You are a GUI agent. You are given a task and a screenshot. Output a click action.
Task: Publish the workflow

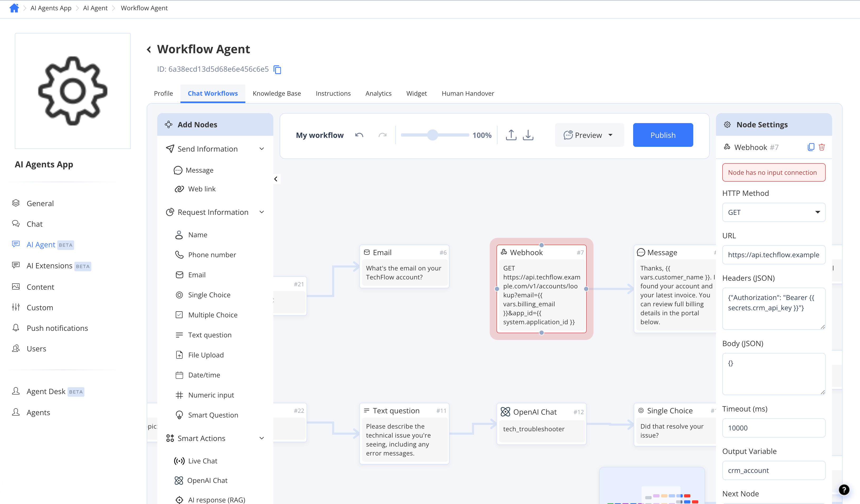click(x=663, y=135)
